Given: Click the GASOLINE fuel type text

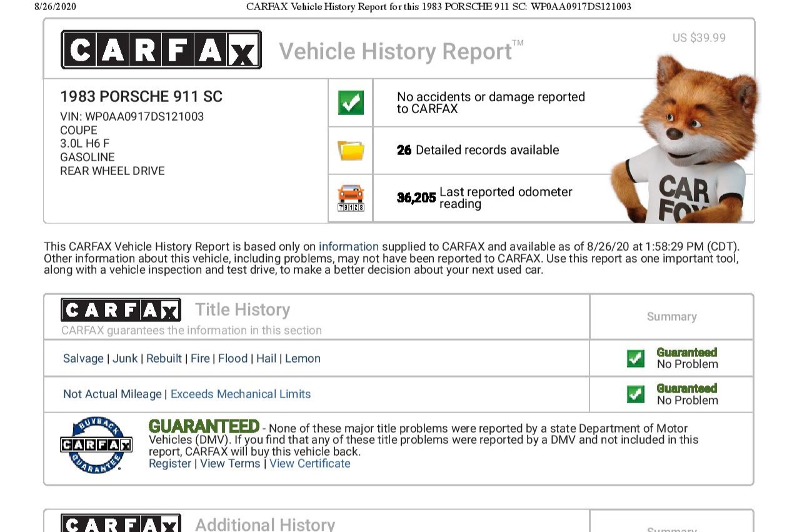Looking at the screenshot, I should (88, 158).
